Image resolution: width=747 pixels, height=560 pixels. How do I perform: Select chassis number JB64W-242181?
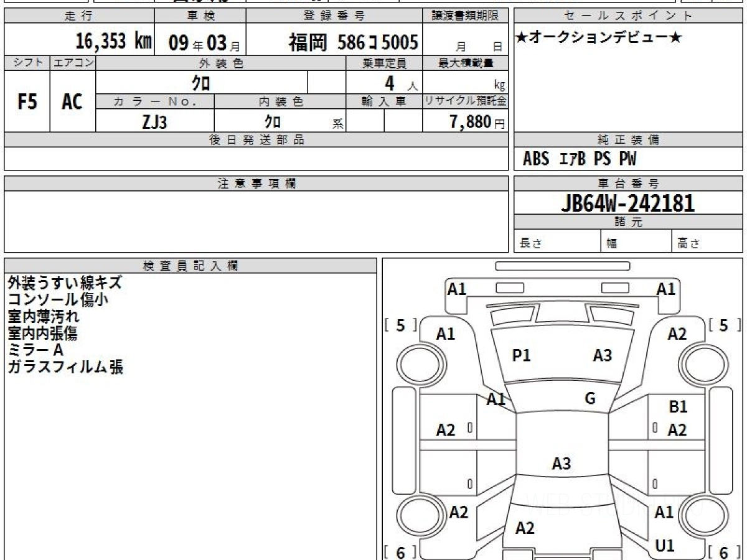pyautogui.click(x=627, y=203)
